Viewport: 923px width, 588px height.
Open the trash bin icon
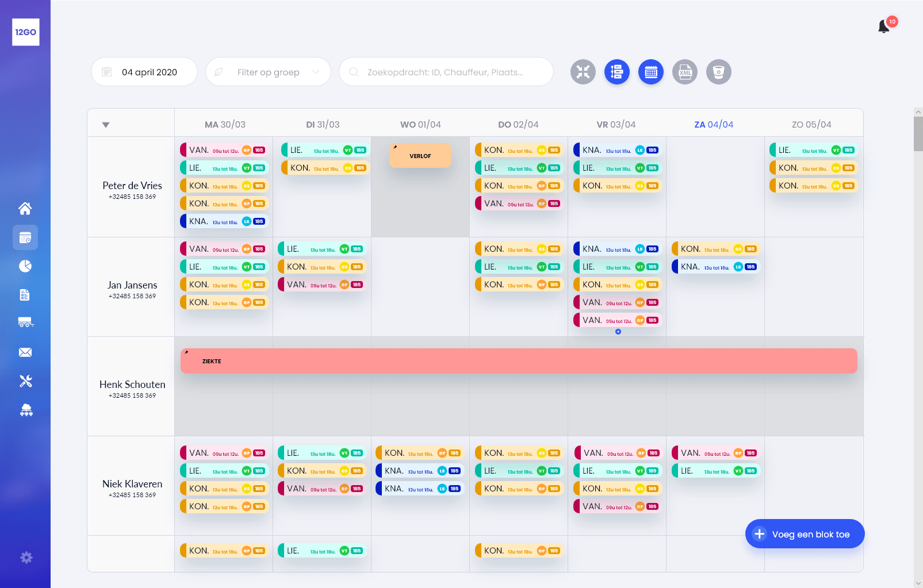(718, 72)
